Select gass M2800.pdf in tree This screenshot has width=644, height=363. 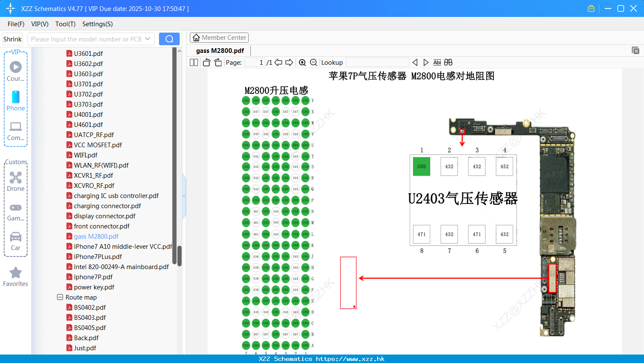(96, 236)
